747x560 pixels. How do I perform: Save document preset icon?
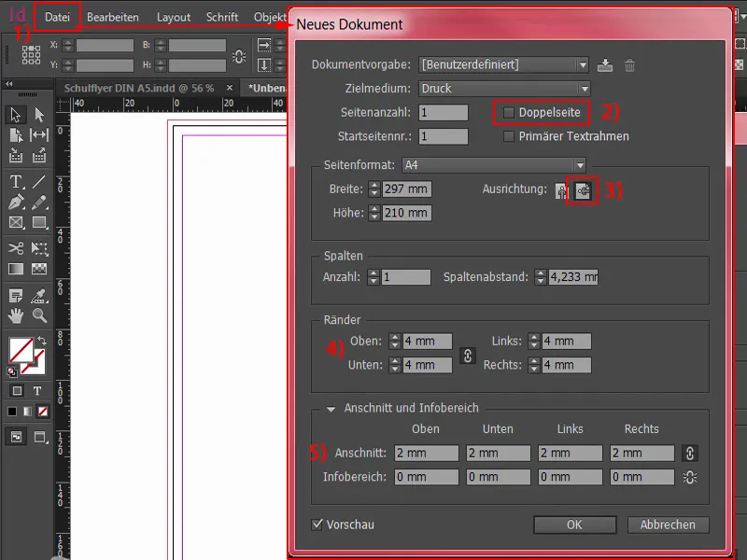tap(605, 64)
